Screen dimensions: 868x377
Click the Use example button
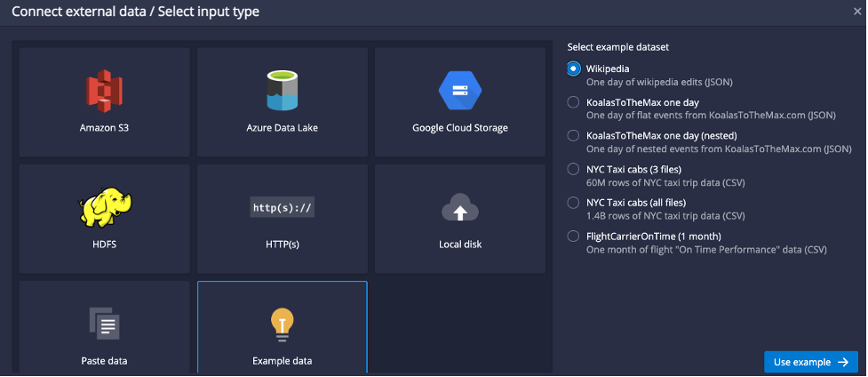811,362
